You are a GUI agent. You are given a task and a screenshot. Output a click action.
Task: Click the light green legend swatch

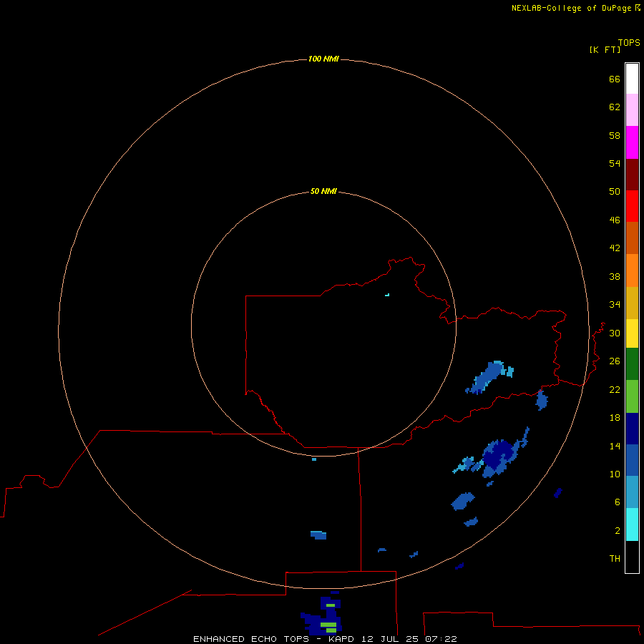point(632,396)
